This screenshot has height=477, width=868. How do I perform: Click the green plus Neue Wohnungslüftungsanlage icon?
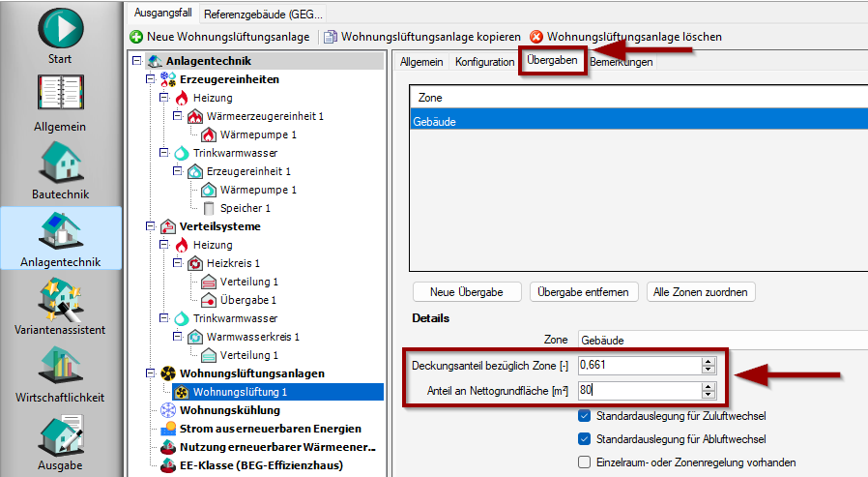click(x=136, y=37)
